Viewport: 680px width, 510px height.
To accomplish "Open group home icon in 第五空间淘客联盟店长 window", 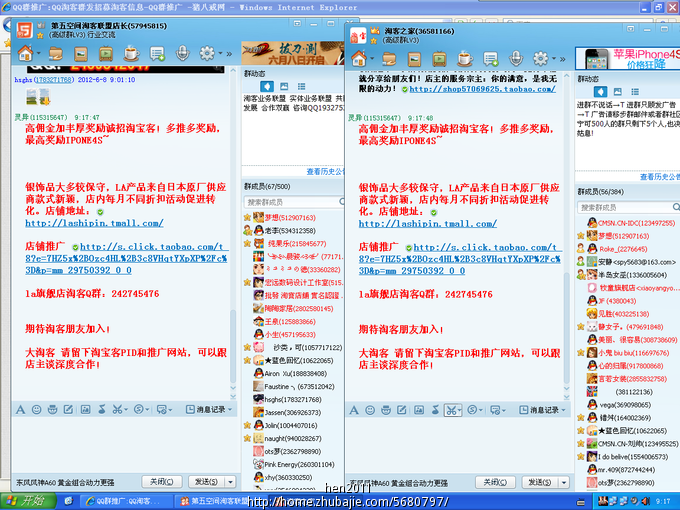I will (x=25, y=53).
